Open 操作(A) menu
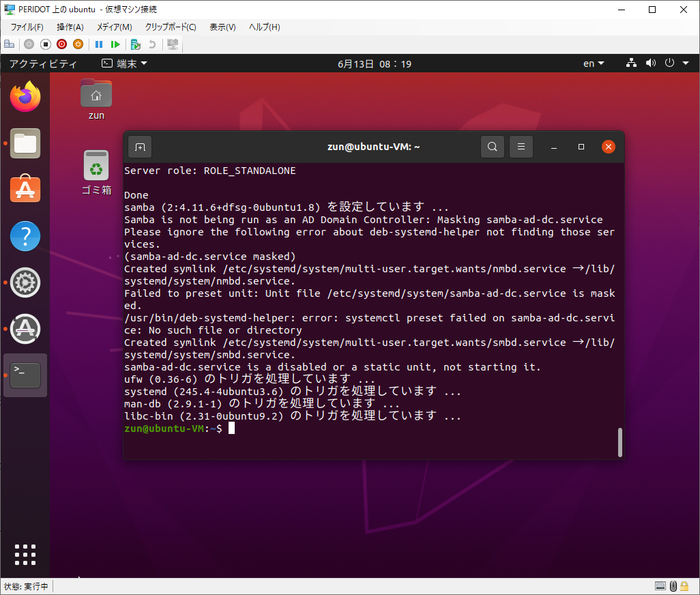The height and width of the screenshot is (595, 700). tap(70, 27)
